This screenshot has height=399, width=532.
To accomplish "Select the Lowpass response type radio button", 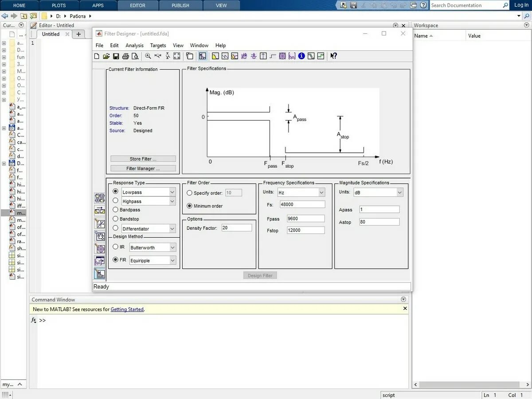I will pyautogui.click(x=116, y=192).
